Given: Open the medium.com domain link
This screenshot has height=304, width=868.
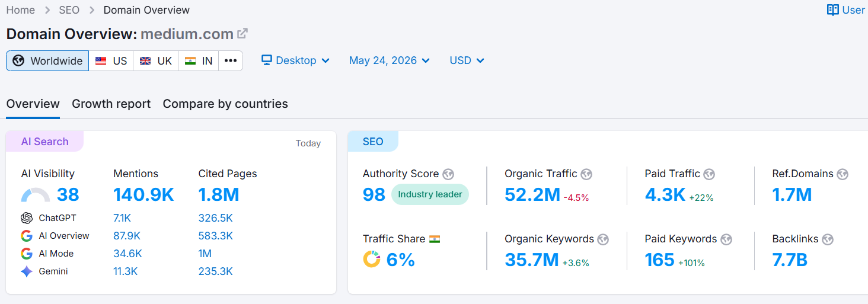Looking at the screenshot, I should point(187,34).
